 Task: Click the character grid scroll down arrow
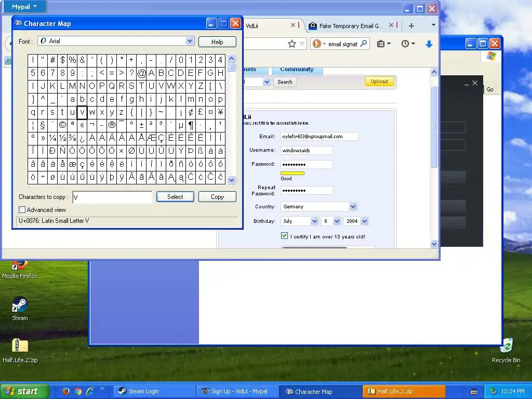pos(232,180)
